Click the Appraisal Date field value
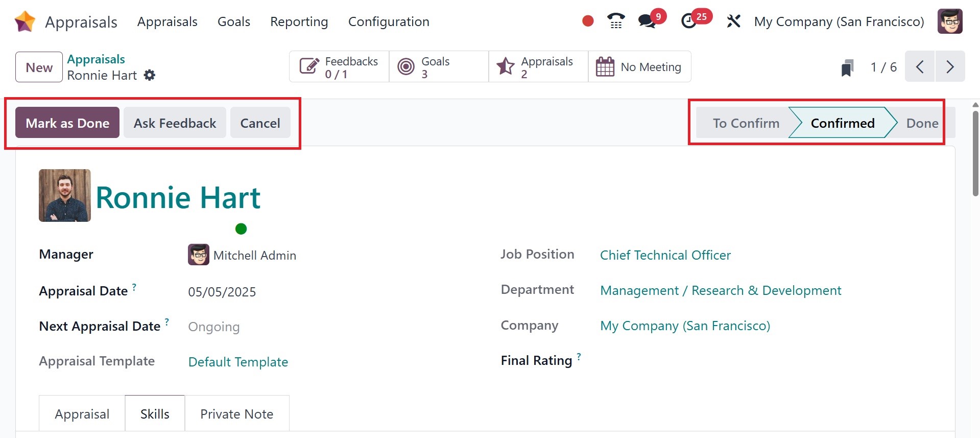Viewport: 980px width, 438px height. point(222,292)
